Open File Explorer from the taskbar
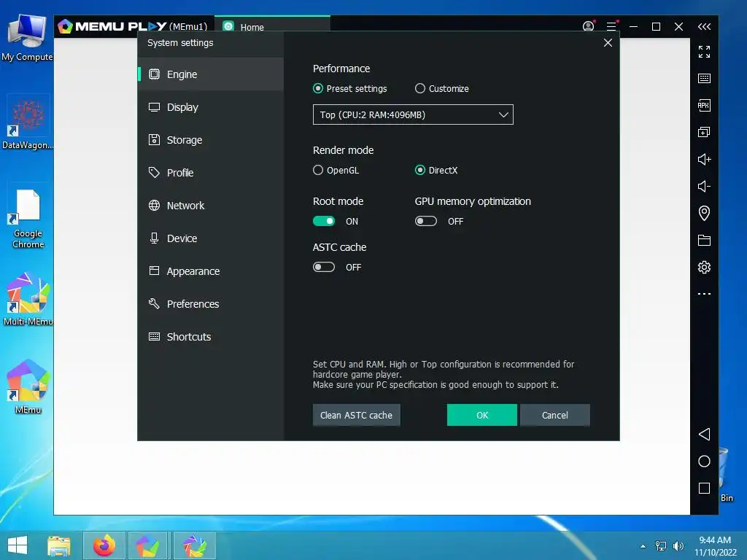This screenshot has height=560, width=747. [59, 545]
